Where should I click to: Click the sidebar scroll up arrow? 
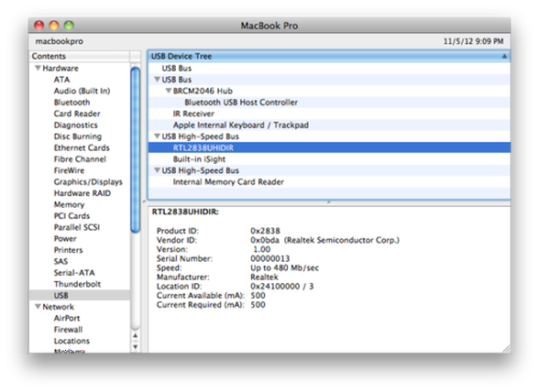click(x=136, y=335)
